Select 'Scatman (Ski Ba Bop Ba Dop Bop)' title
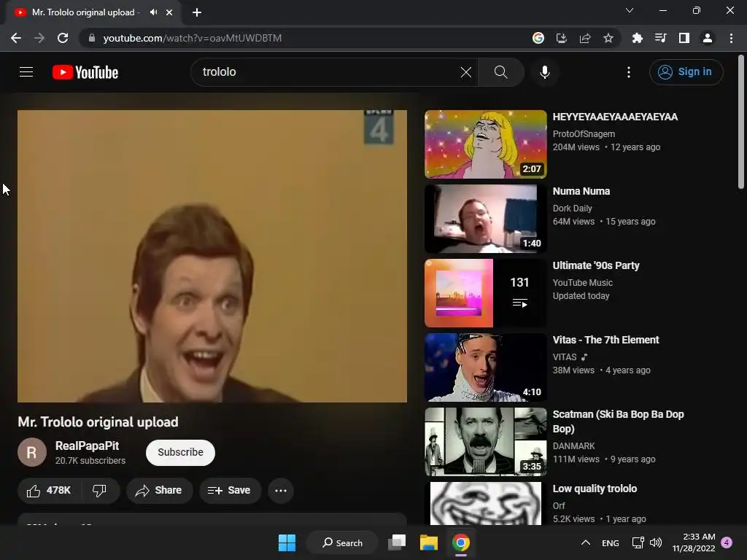 pos(618,421)
